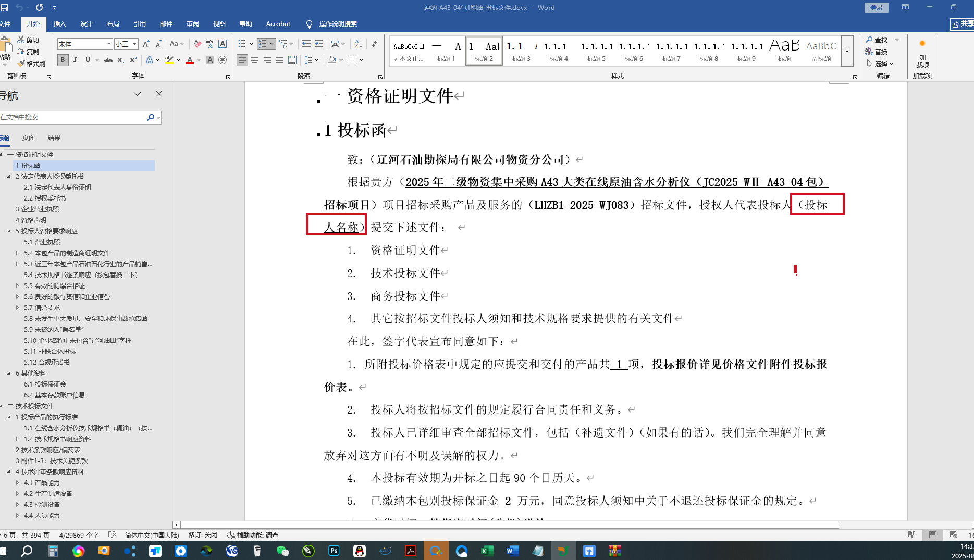Image resolution: width=974 pixels, height=560 pixels.
Task: Open the Review (审阅) ribbon tab
Action: pyautogui.click(x=193, y=24)
